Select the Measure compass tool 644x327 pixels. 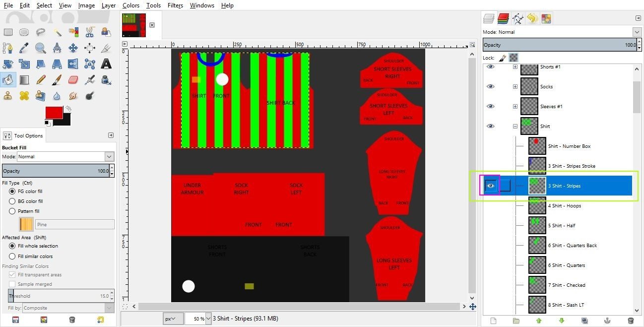(x=57, y=48)
